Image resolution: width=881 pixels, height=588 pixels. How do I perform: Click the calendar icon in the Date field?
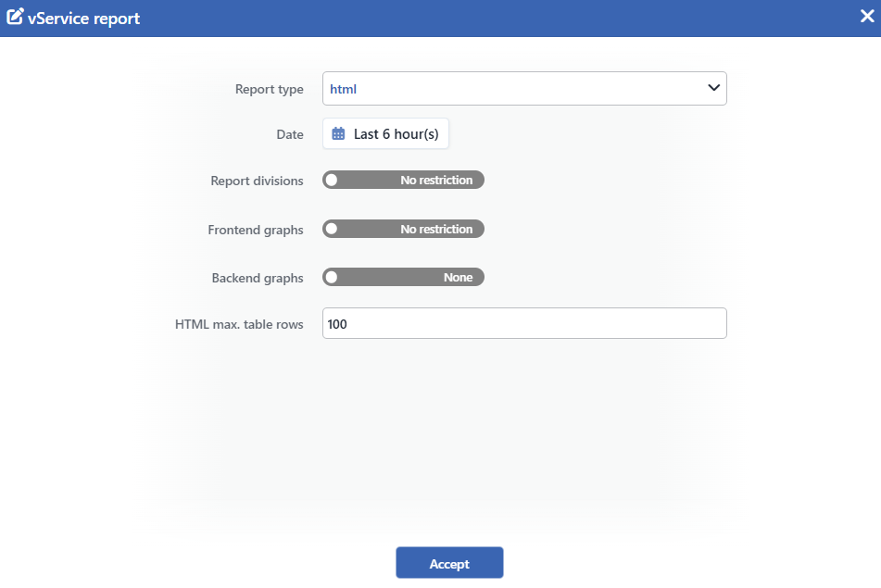coord(338,133)
